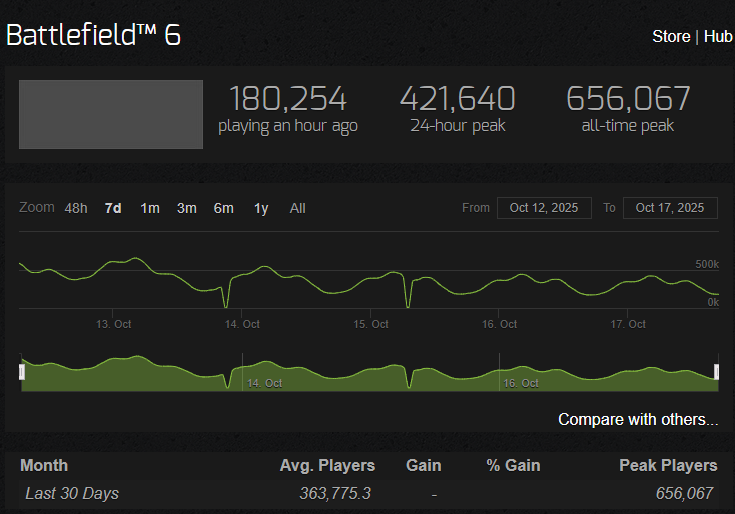Screen dimensions: 735x514
Task: Set zoom range to 7d
Action: click(x=113, y=208)
